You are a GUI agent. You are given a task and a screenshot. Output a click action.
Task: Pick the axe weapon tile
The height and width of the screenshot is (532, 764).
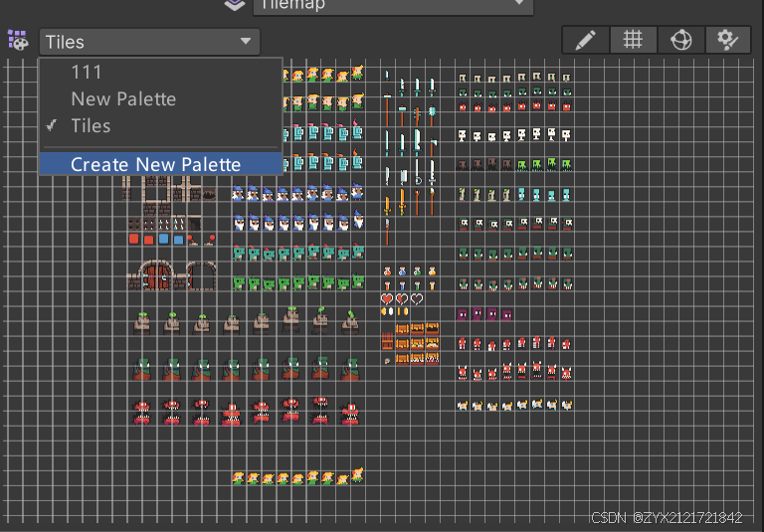click(433, 146)
